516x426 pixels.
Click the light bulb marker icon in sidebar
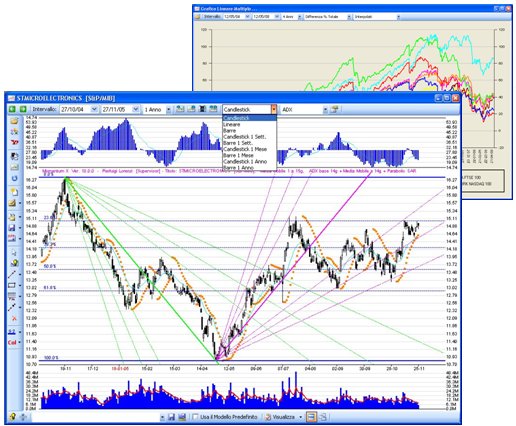14,263
